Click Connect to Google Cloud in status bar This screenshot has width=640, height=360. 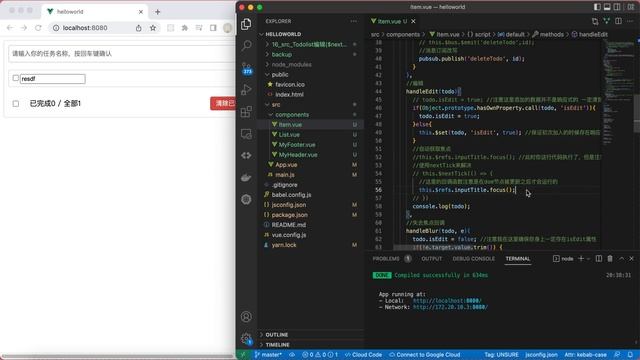pyautogui.click(x=424, y=355)
